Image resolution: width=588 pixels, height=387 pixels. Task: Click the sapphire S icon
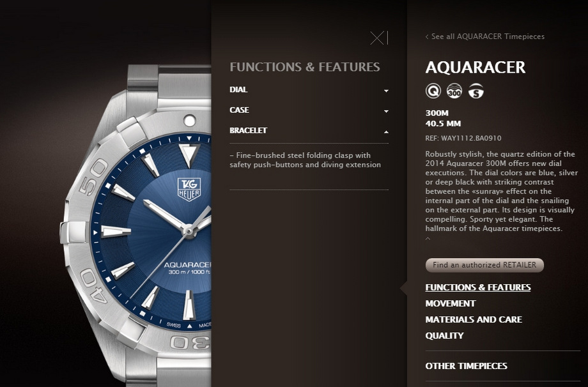pyautogui.click(x=476, y=91)
